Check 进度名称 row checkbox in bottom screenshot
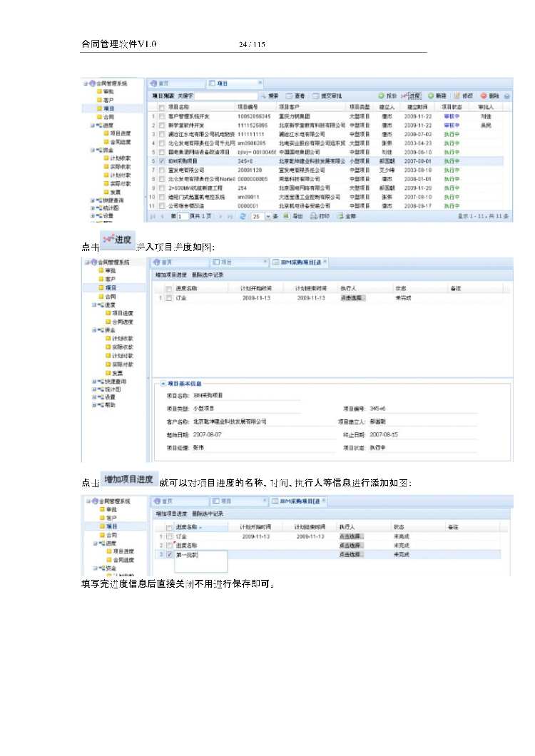The height and width of the screenshot is (756, 535). (169, 546)
